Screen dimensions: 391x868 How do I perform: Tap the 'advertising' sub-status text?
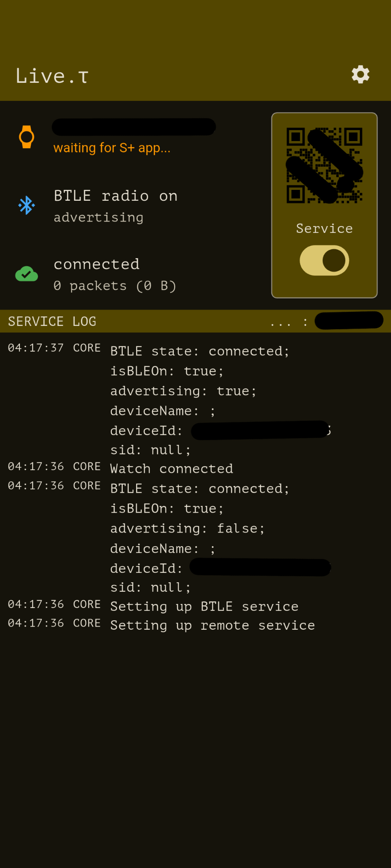click(99, 217)
